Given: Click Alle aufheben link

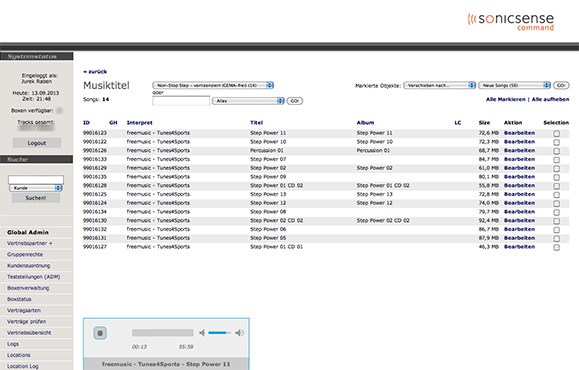Looking at the screenshot, I should 550,99.
